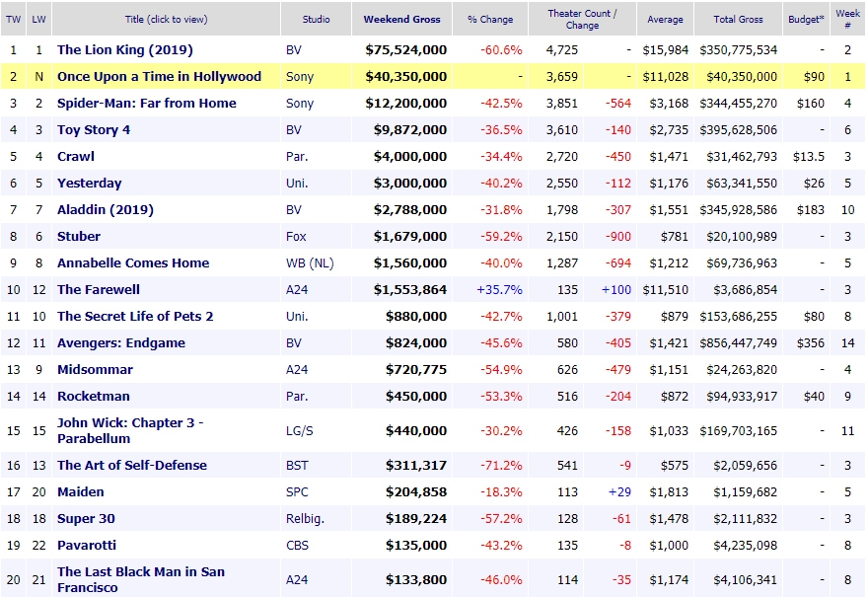Click the Aladdin (2019) title
The image size is (868, 597).
click(x=106, y=209)
